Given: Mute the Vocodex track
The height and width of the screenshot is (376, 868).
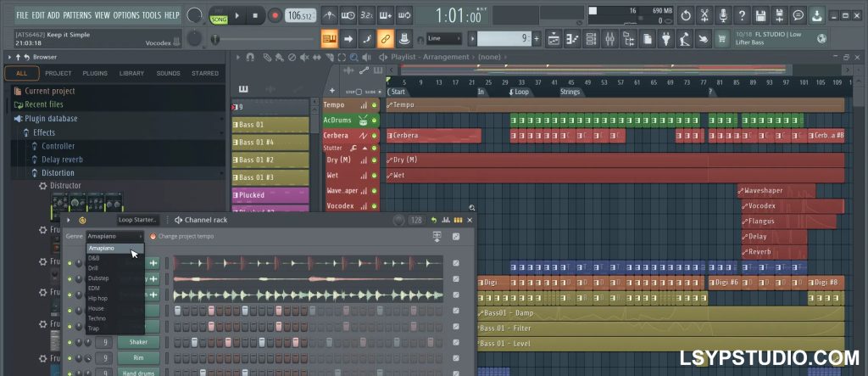Looking at the screenshot, I should [x=374, y=205].
